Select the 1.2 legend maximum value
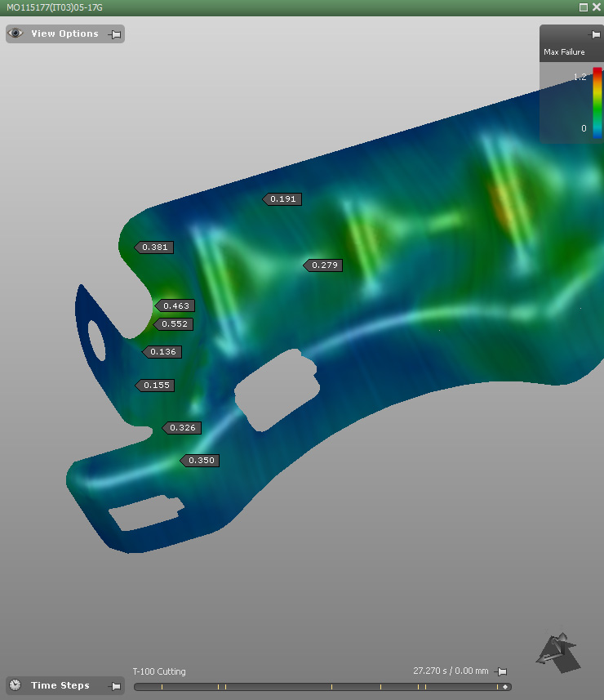 (x=580, y=78)
